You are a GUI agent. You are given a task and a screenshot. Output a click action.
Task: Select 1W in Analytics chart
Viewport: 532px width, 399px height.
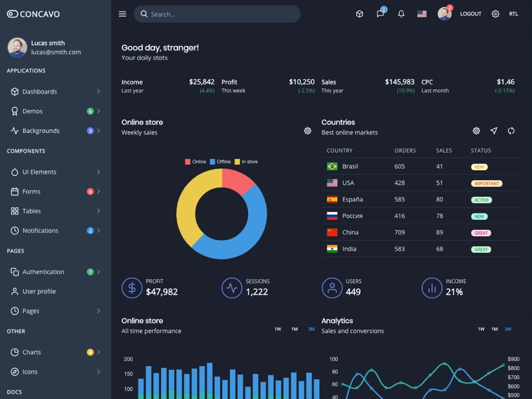(481, 329)
